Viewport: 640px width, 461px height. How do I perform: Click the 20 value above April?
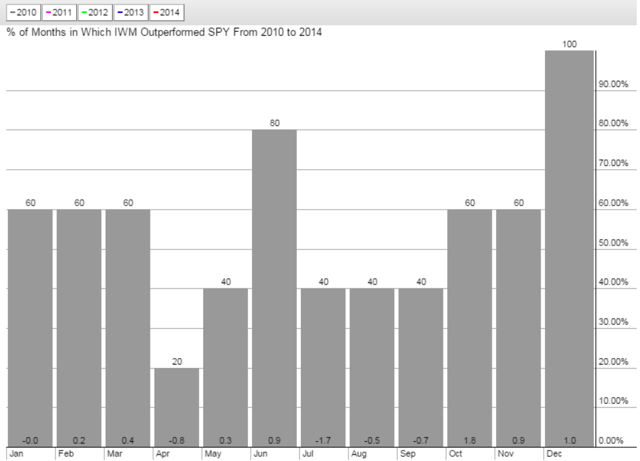pos(177,361)
